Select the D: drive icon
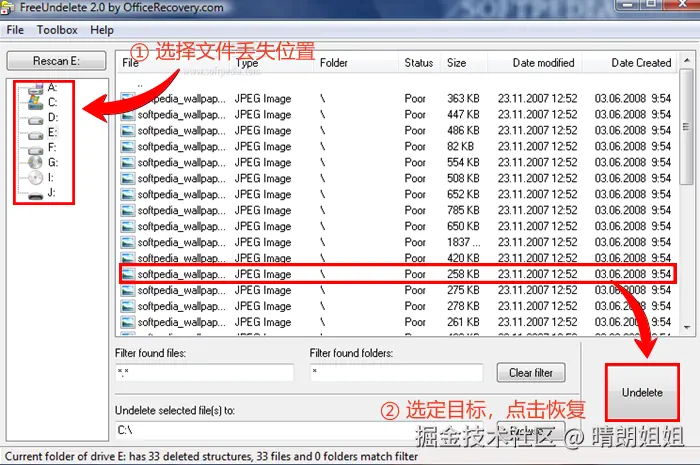 pyautogui.click(x=36, y=120)
